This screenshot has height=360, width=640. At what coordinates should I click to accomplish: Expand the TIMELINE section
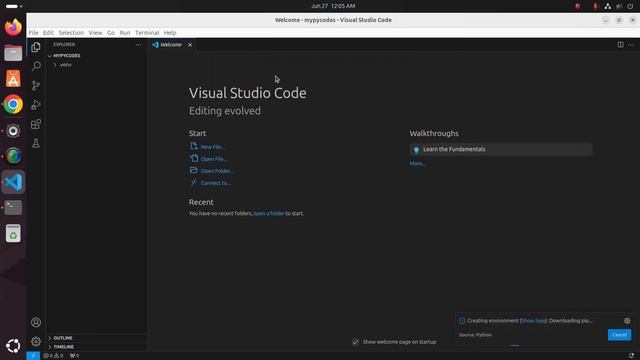coord(64,347)
